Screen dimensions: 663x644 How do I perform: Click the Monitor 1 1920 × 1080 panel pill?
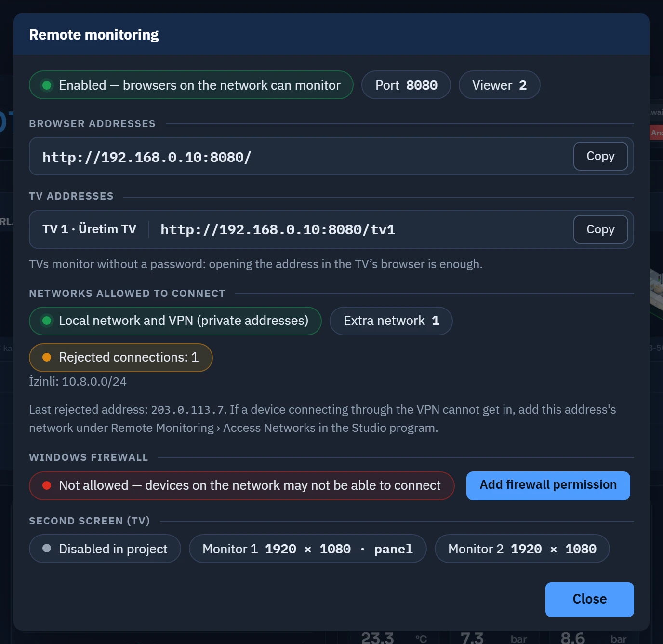pyautogui.click(x=308, y=549)
